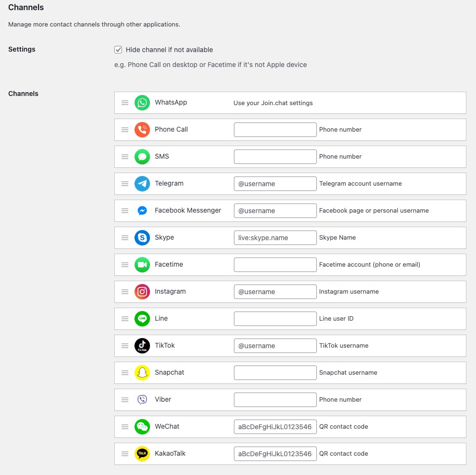
Task: Click the Viber channel icon
Action: click(142, 400)
